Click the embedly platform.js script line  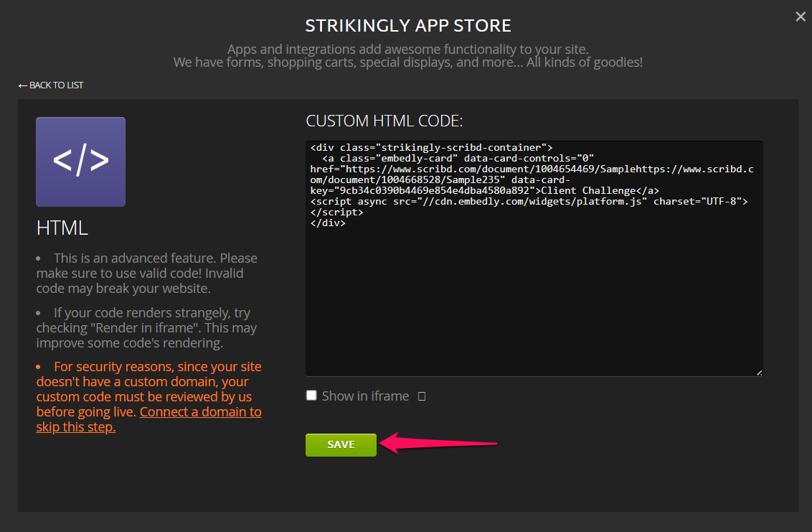529,201
